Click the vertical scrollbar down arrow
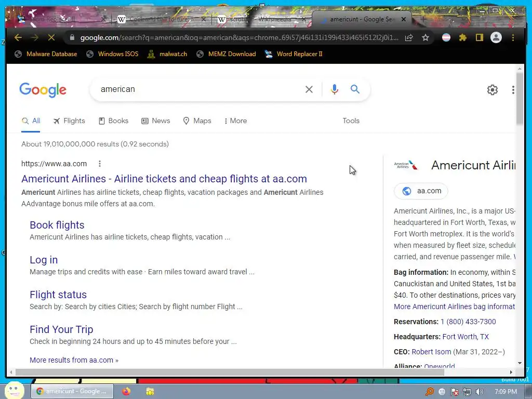Screen dimensions: 532x399 click(520, 363)
